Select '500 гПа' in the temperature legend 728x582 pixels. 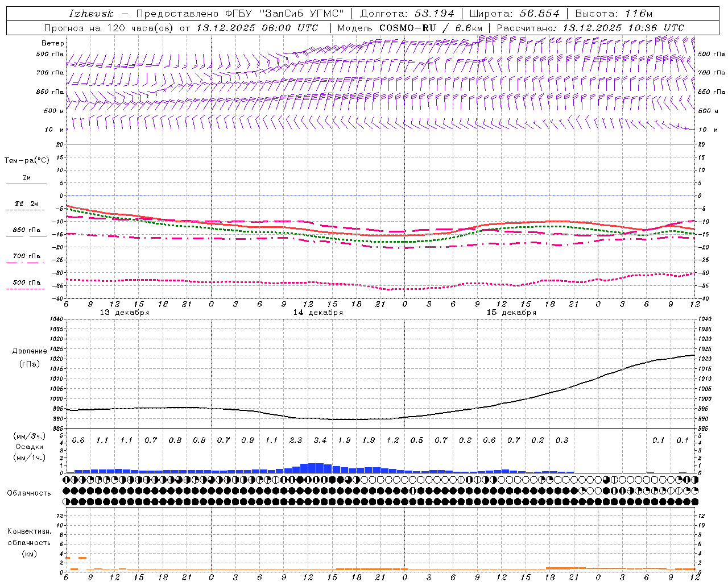[x=27, y=282]
